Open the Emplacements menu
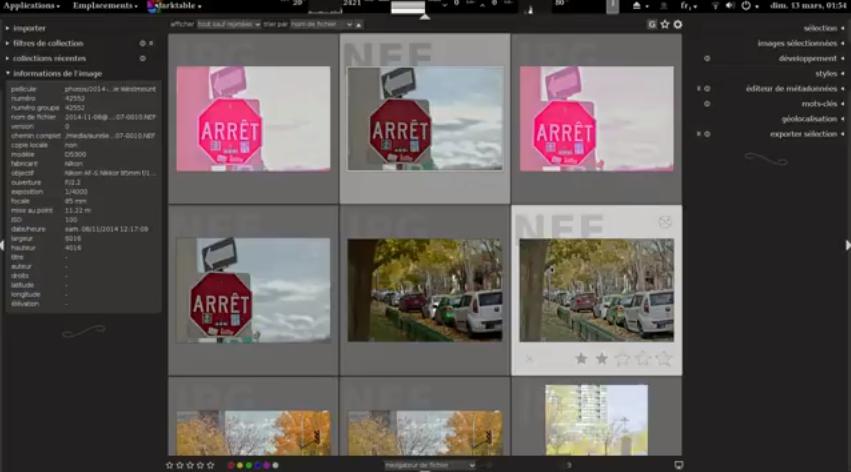Viewport: 851px width, 472px height. pos(105,5)
